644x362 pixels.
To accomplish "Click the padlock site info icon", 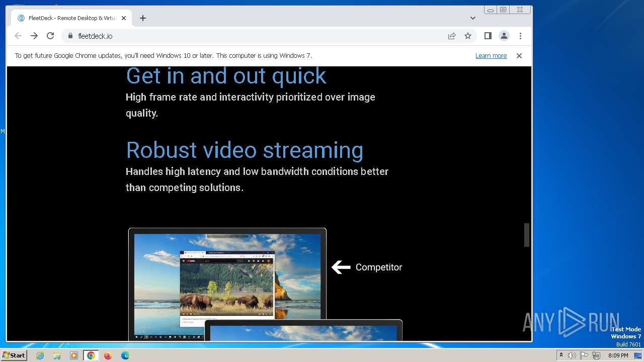I will click(70, 36).
